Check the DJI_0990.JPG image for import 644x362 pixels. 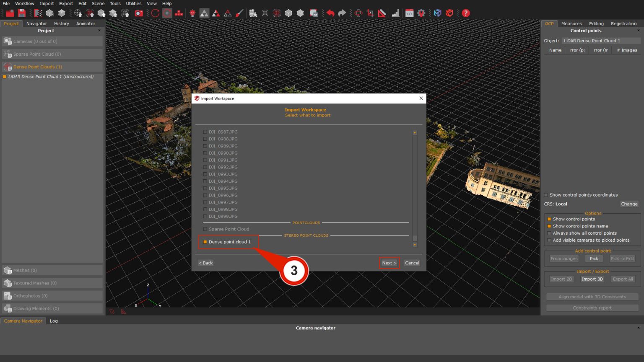(x=205, y=153)
